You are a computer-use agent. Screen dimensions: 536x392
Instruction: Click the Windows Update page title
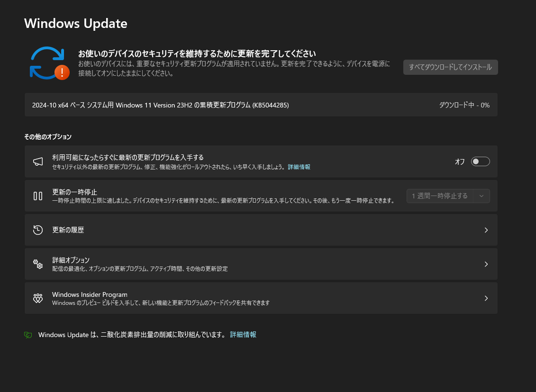point(75,24)
